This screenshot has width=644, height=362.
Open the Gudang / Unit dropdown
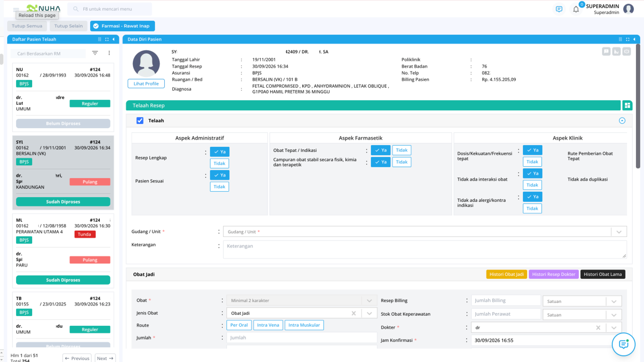pyautogui.click(x=425, y=232)
